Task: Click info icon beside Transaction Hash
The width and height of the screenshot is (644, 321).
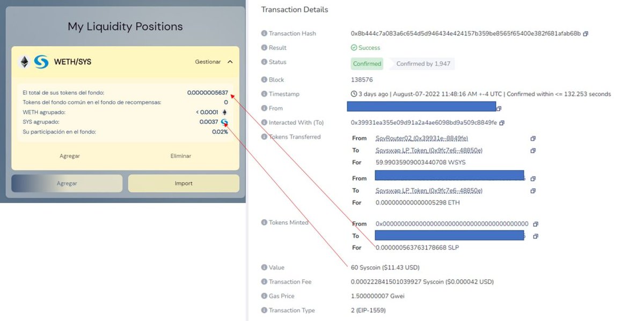Action: pos(264,33)
